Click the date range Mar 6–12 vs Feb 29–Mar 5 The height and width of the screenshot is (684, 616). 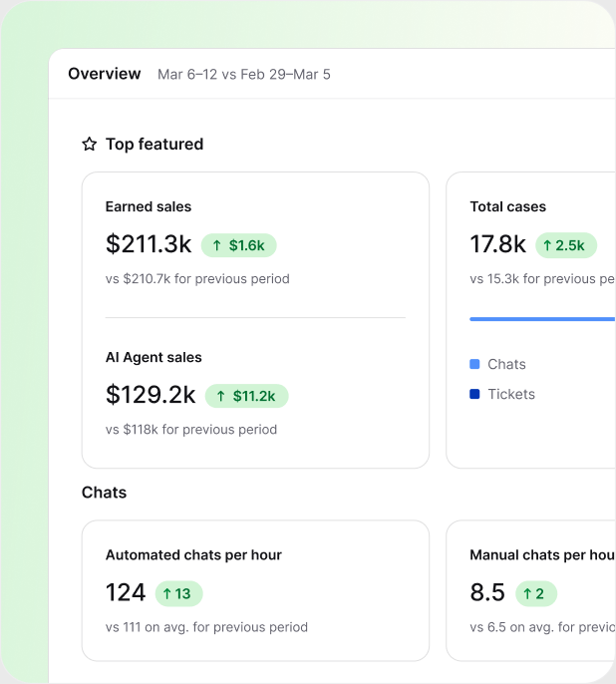[243, 74]
